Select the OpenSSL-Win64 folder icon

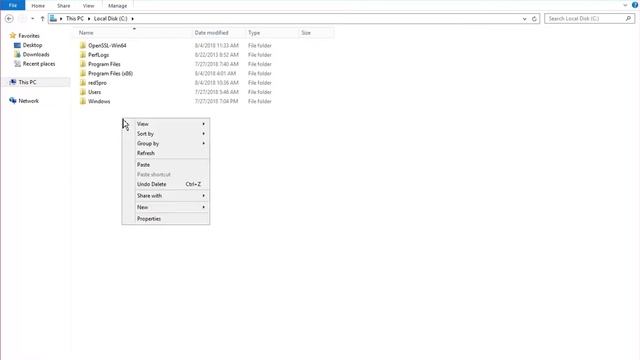[83, 45]
